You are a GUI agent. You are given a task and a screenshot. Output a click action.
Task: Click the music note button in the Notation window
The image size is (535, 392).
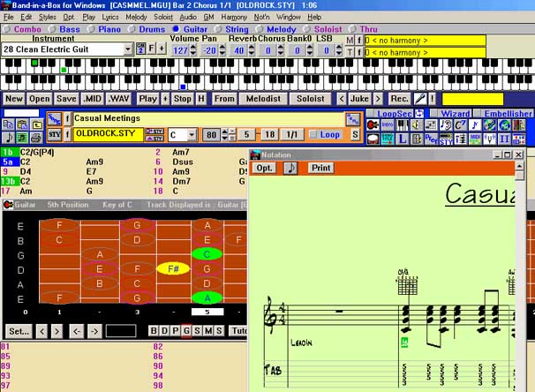pyautogui.click(x=290, y=168)
